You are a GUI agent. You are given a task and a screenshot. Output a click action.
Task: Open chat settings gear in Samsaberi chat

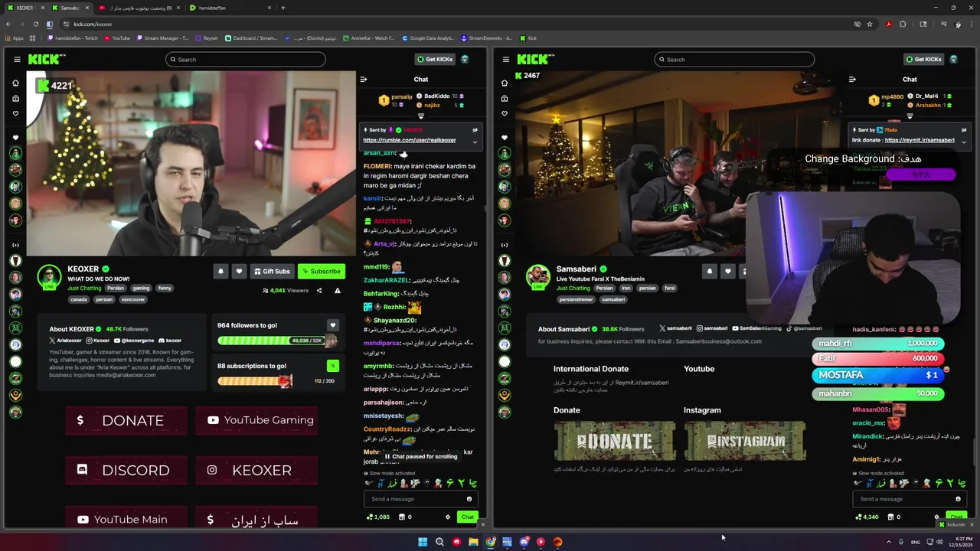tap(936, 517)
